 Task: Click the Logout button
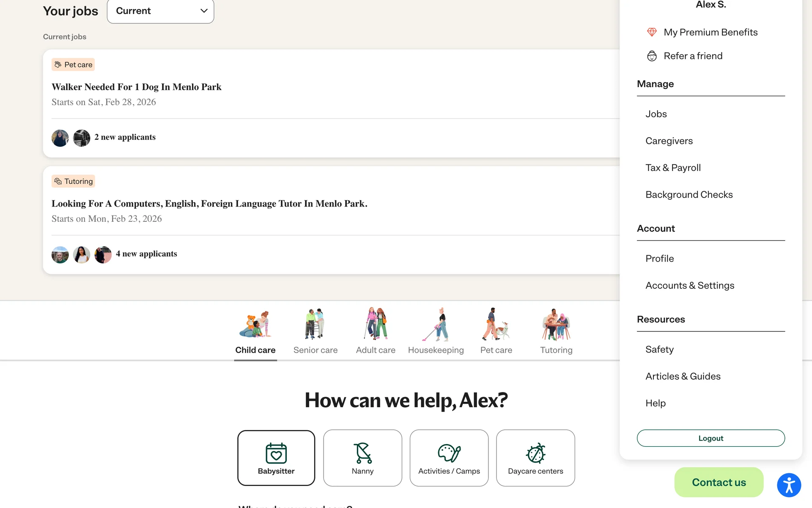710,438
